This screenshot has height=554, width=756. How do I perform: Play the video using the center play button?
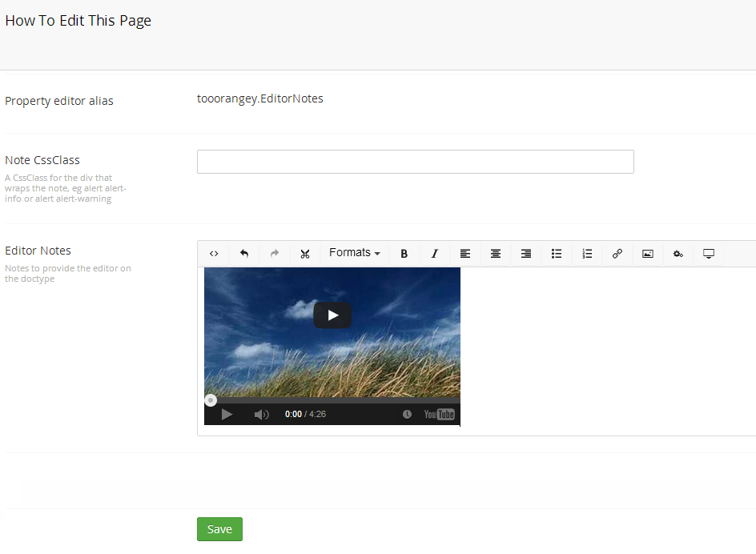[x=332, y=315]
